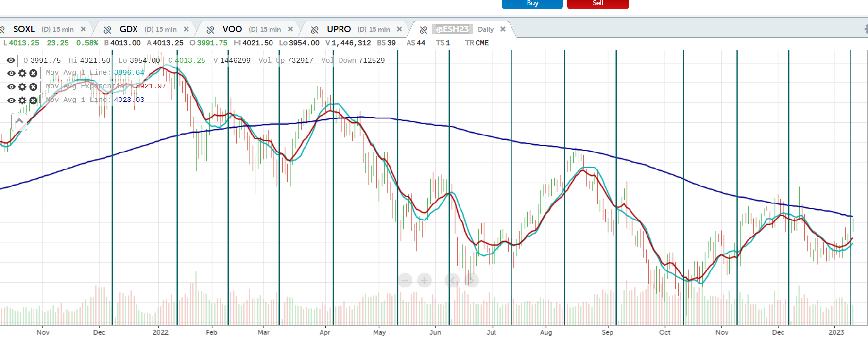The width and height of the screenshot is (868, 338).
Task: Click the chart zoom in plus button
Action: tap(424, 280)
